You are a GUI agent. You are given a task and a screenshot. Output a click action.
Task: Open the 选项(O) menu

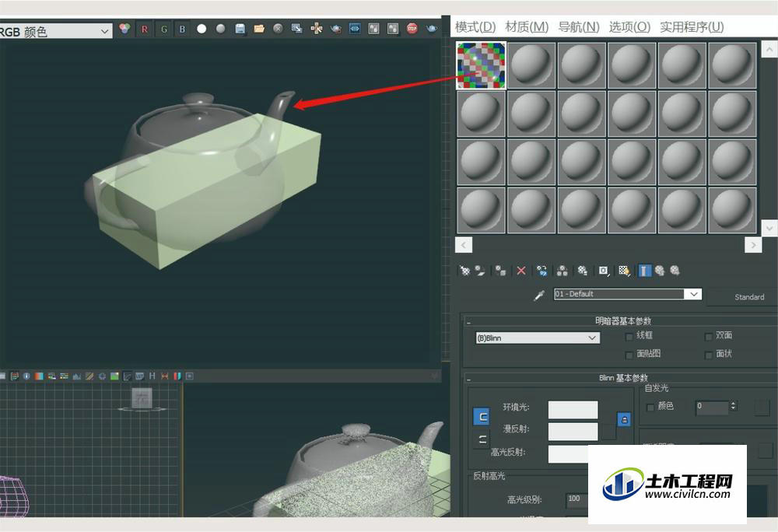pyautogui.click(x=629, y=26)
